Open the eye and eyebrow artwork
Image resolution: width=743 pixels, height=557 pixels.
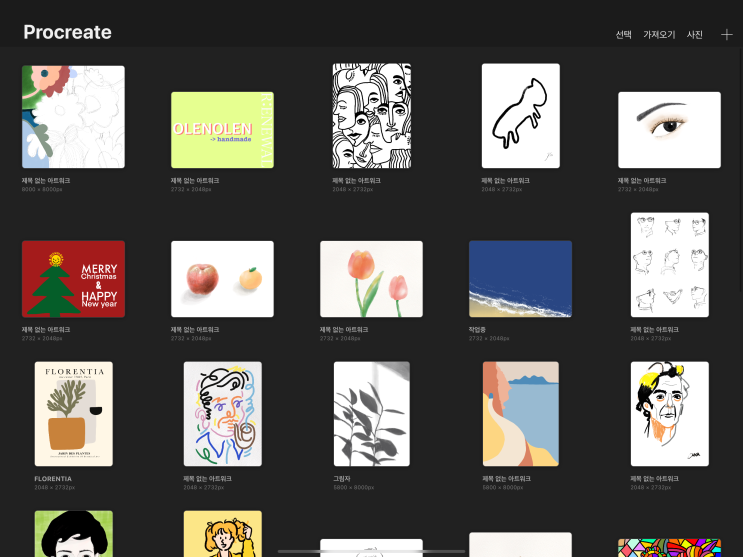point(669,130)
